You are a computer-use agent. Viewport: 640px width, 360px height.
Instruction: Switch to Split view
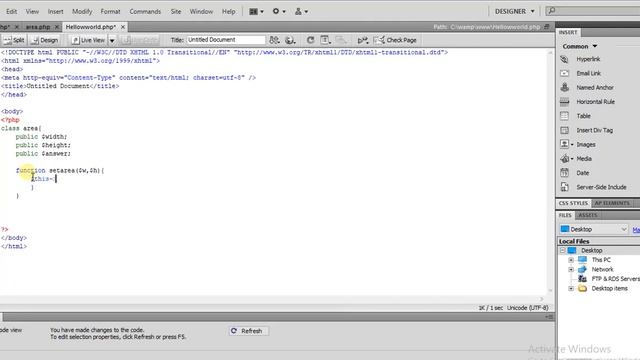click(x=14, y=40)
